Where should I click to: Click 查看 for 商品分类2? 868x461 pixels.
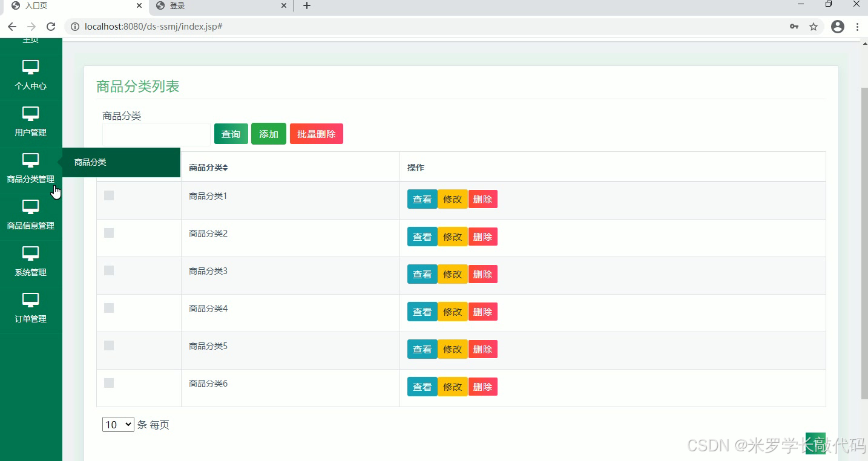(x=422, y=237)
